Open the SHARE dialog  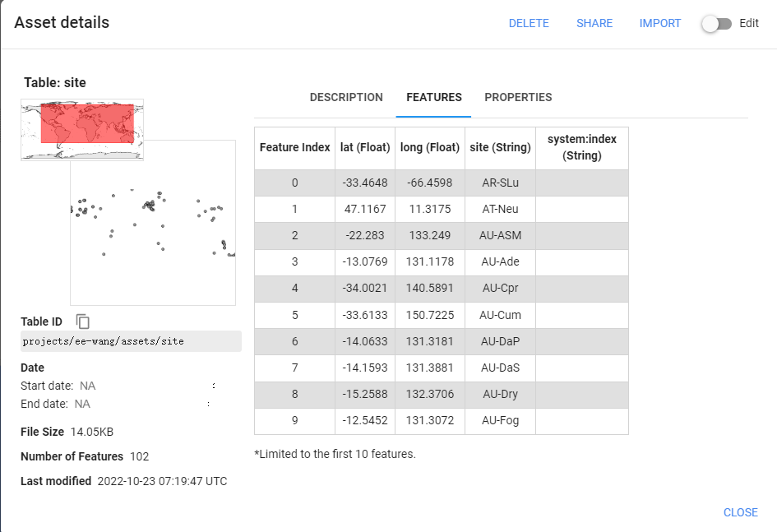click(594, 23)
